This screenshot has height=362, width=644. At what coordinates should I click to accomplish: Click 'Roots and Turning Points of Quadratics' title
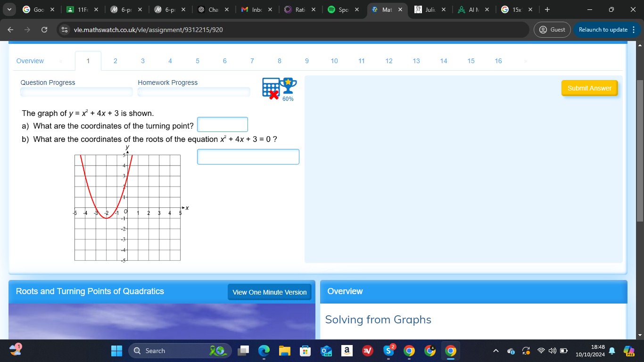(90, 291)
